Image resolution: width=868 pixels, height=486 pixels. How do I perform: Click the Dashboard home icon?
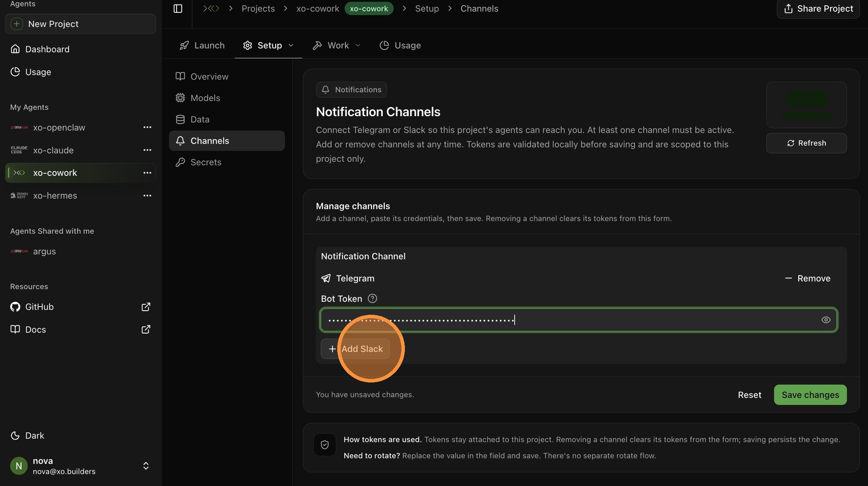pos(15,49)
